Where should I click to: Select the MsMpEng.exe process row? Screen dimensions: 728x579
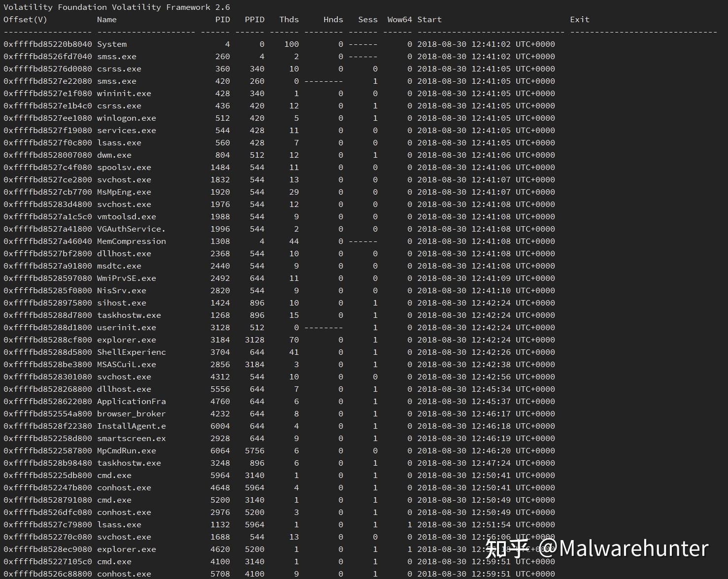[x=124, y=192]
